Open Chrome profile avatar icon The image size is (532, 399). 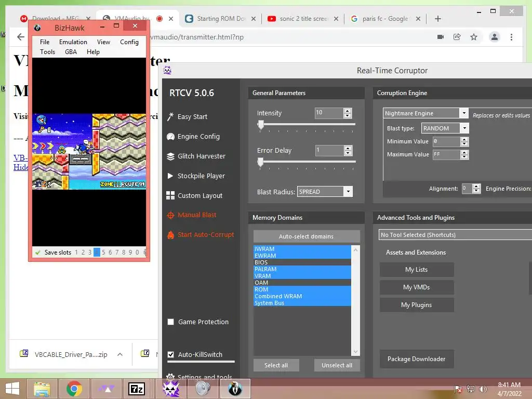[x=495, y=37]
